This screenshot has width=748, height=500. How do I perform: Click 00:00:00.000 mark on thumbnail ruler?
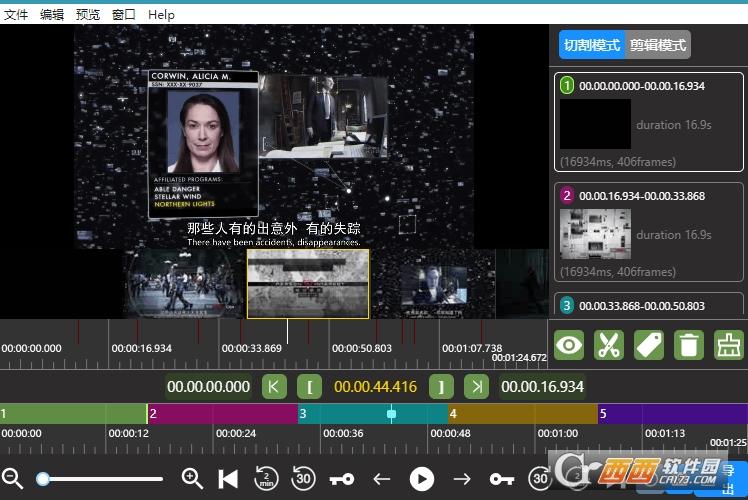[31, 348]
